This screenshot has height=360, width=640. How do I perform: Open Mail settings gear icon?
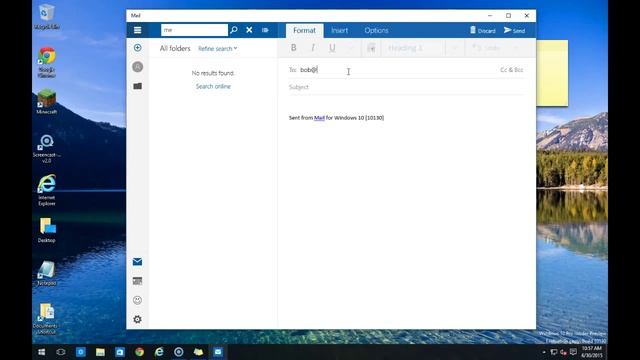[x=138, y=319]
